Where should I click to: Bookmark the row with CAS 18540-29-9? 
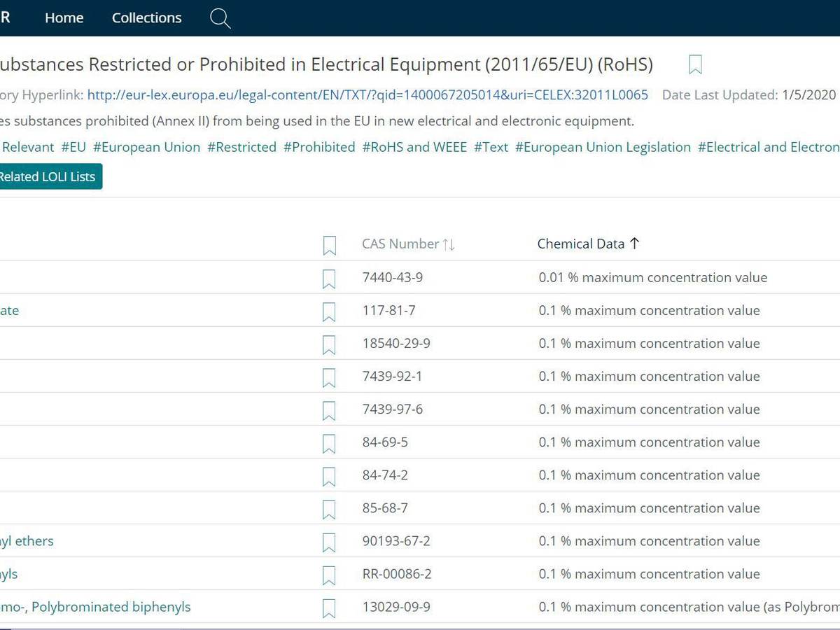coord(329,344)
